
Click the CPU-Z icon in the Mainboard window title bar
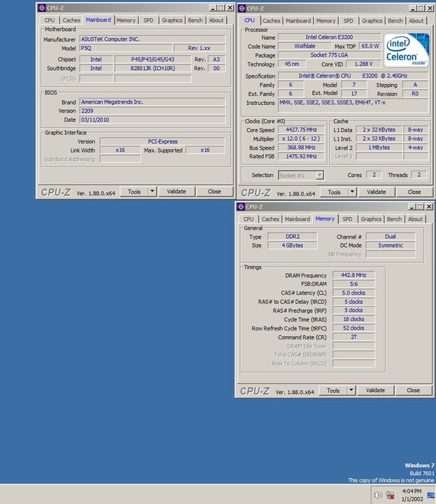tap(42, 8)
